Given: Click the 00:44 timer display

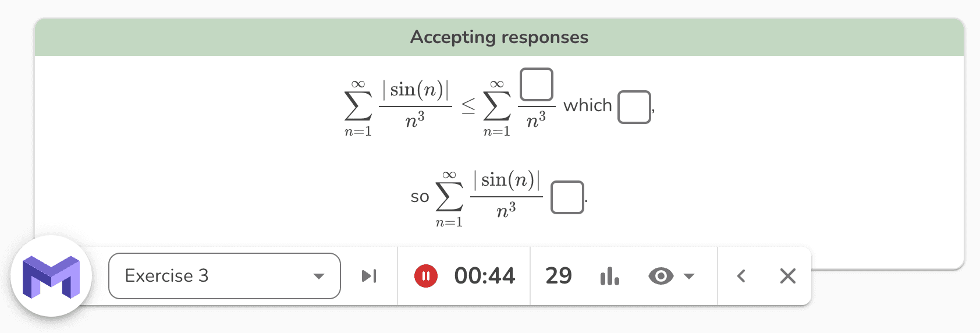Looking at the screenshot, I should [484, 276].
